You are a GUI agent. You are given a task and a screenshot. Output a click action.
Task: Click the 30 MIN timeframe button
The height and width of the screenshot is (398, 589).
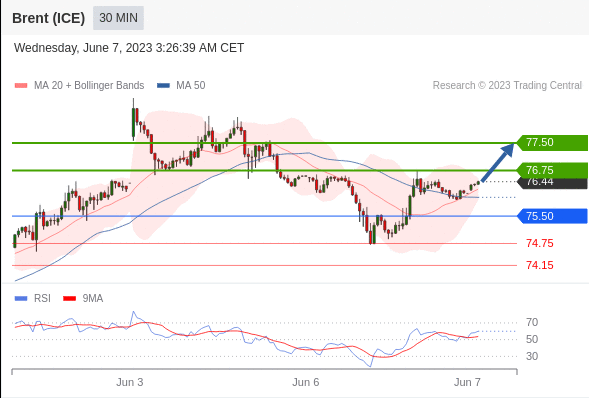click(x=118, y=18)
